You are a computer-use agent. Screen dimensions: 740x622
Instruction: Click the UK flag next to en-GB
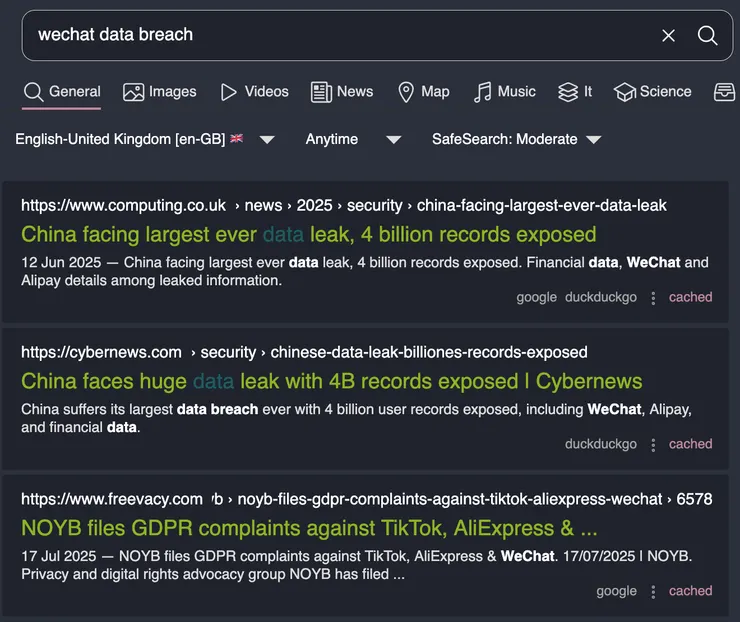click(236, 138)
